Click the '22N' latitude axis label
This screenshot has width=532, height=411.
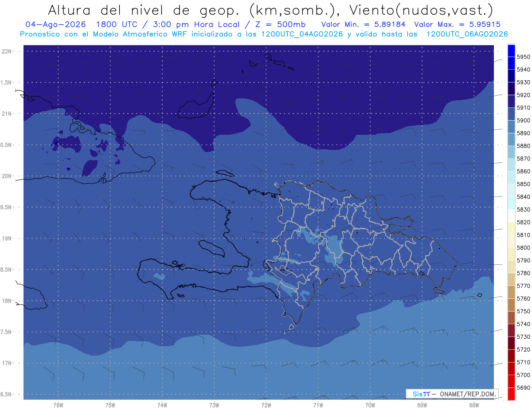(x=8, y=51)
